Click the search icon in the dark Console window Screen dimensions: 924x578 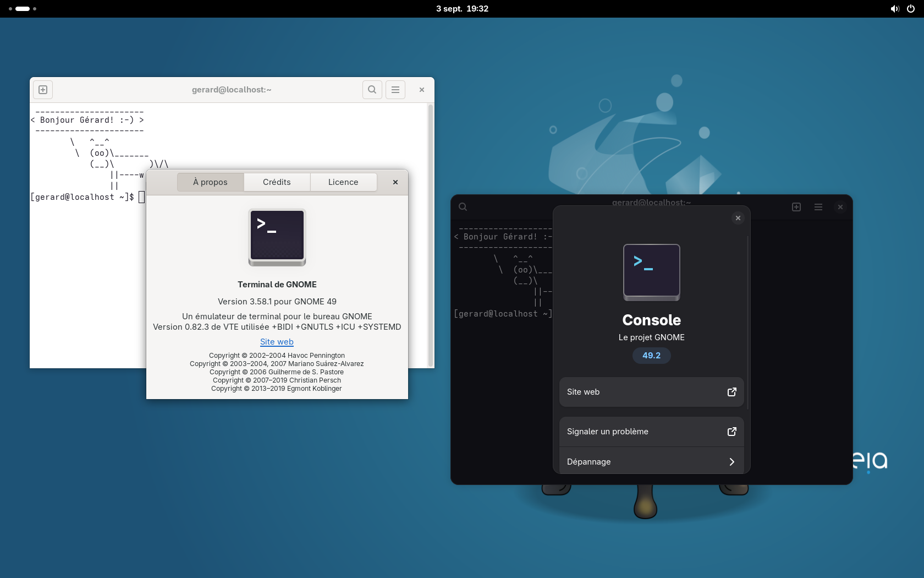[463, 207]
